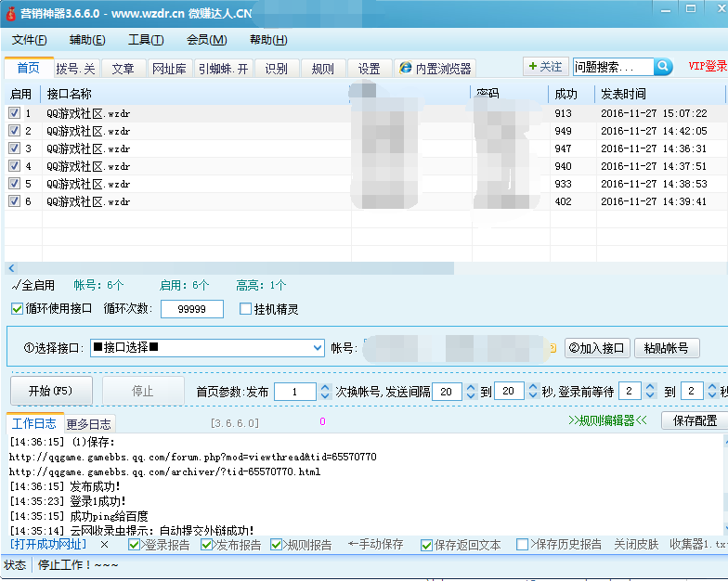Click the 开始 (F5) button
This screenshot has width=728, height=581.
tap(50, 391)
